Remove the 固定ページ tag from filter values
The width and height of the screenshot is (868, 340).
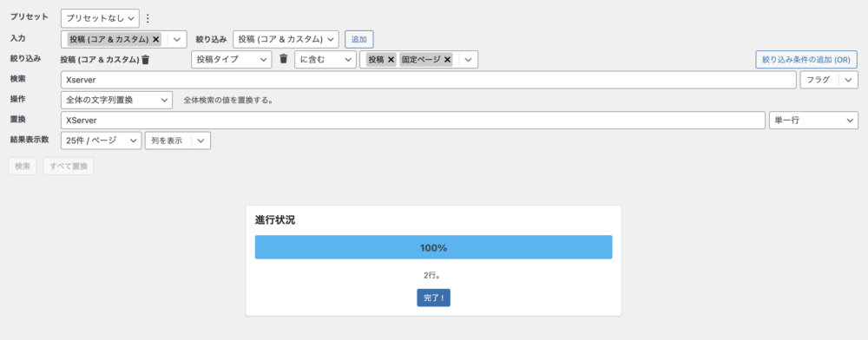click(447, 60)
